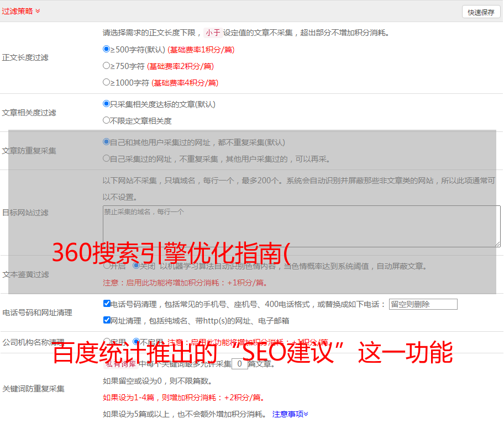Click the article count field showing 0
This screenshot has height=424, width=504.
pos(239,364)
